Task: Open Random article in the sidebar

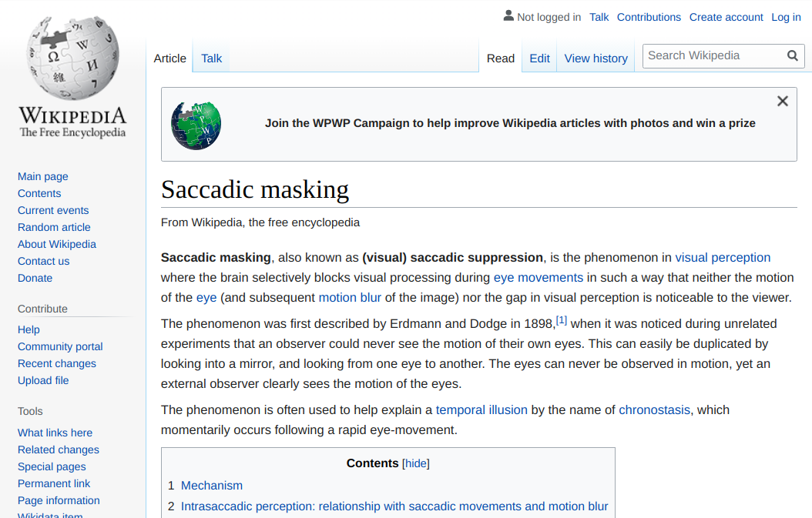Action: click(x=54, y=227)
